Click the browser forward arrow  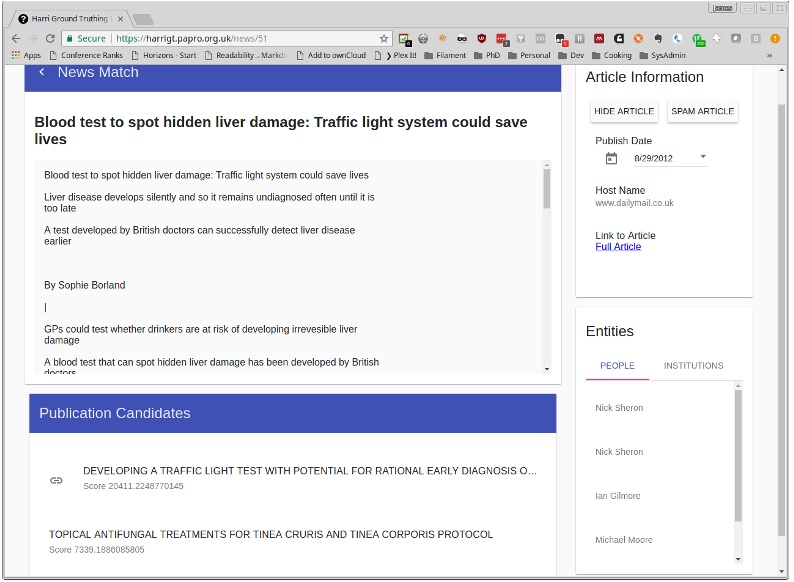pos(33,38)
